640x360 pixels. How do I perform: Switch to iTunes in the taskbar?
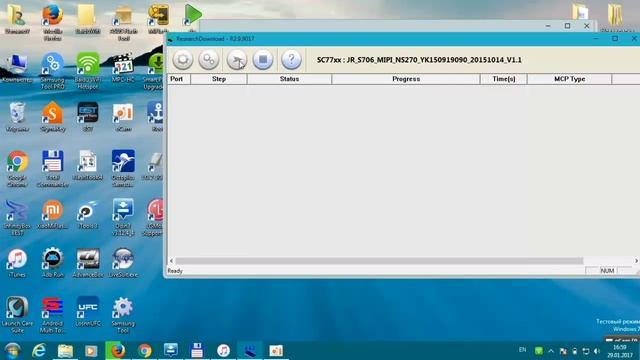point(223,351)
